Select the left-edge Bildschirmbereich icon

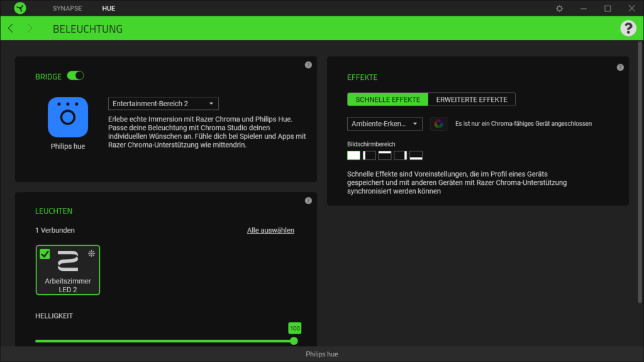(x=369, y=155)
